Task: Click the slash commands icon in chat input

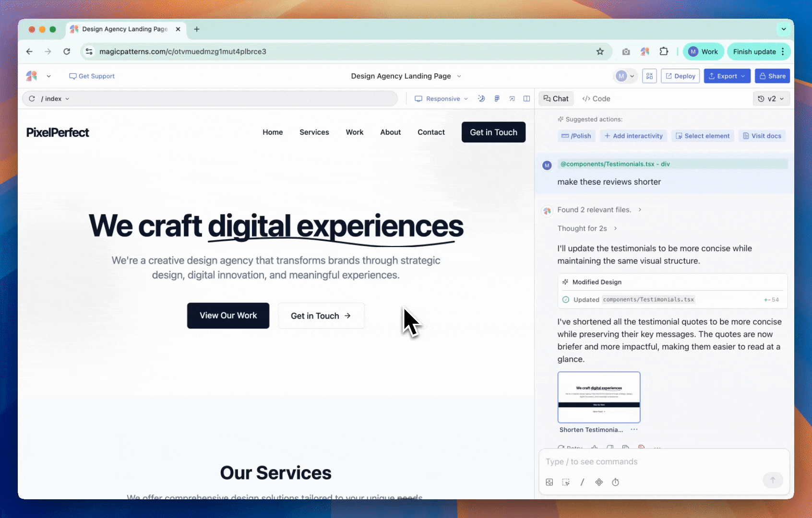Action: pyautogui.click(x=582, y=483)
